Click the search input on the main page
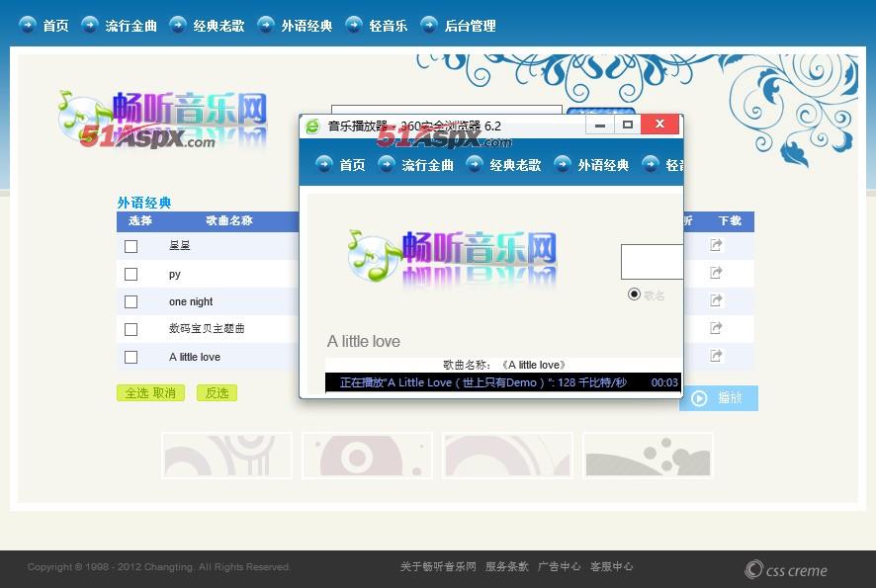This screenshot has width=876, height=588. (446, 110)
